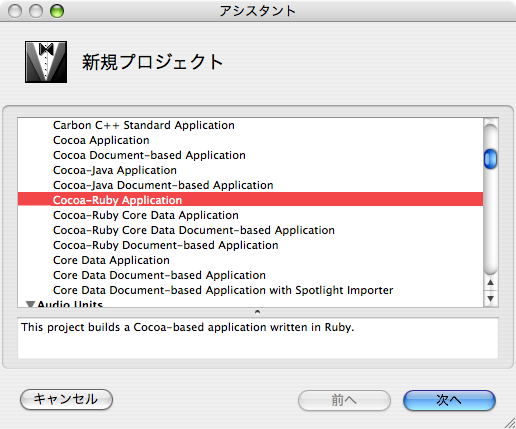Select Core Data Document-based Application with Spotlight Importer

pos(223,290)
